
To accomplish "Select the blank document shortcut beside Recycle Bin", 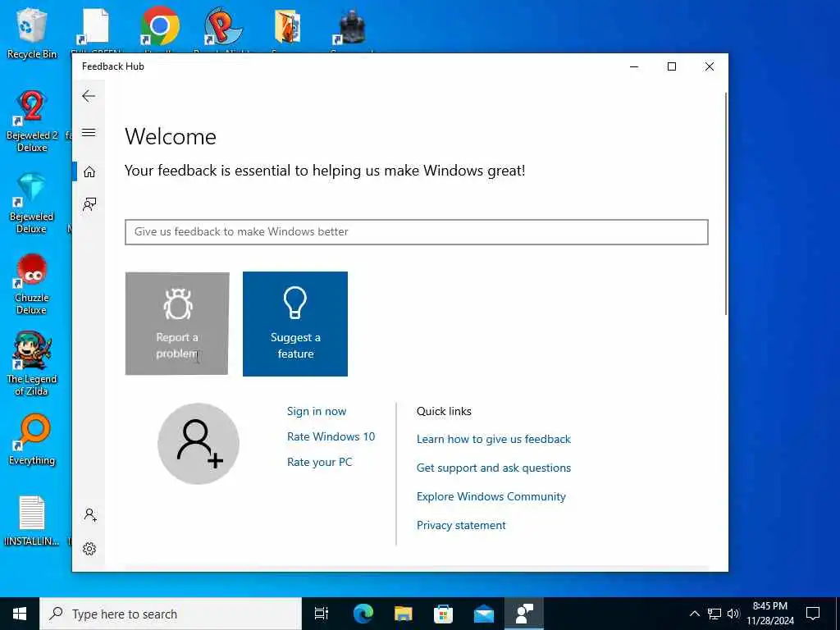I will [95, 27].
